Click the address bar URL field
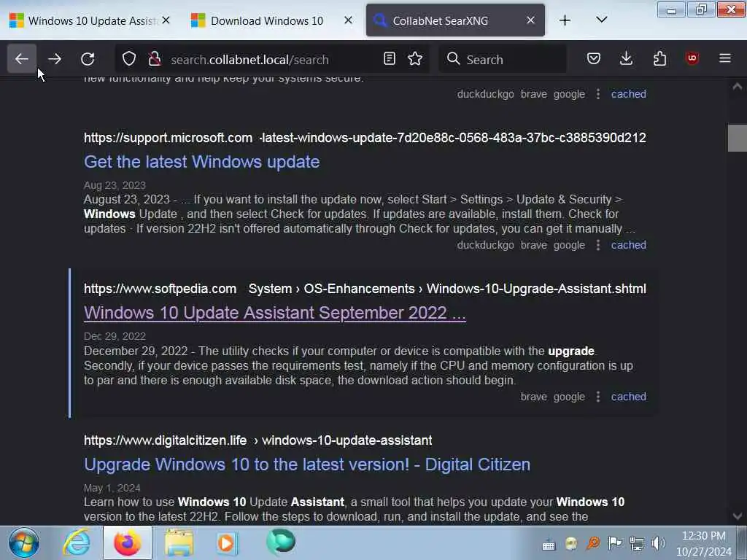Screen dimensions: 747x560 point(271,60)
